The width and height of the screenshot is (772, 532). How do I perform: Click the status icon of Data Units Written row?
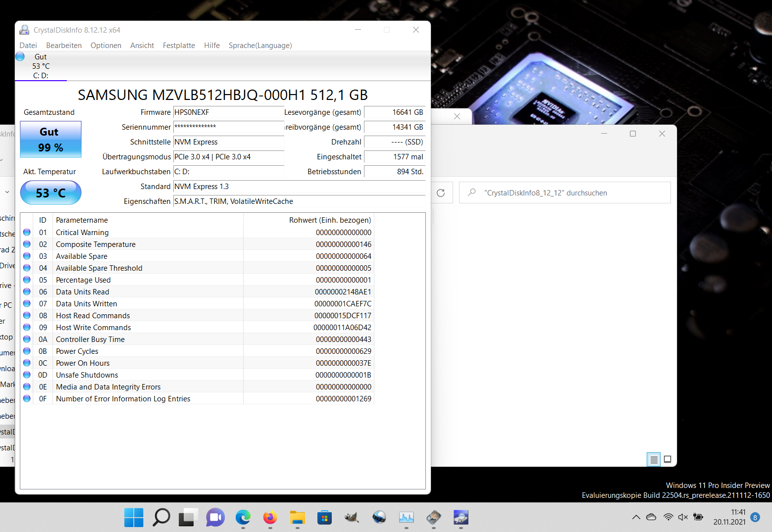point(27,303)
